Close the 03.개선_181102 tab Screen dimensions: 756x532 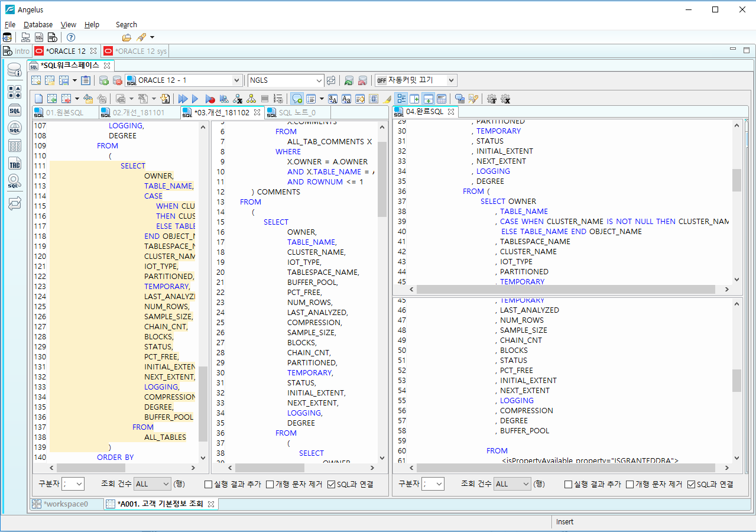tap(257, 112)
